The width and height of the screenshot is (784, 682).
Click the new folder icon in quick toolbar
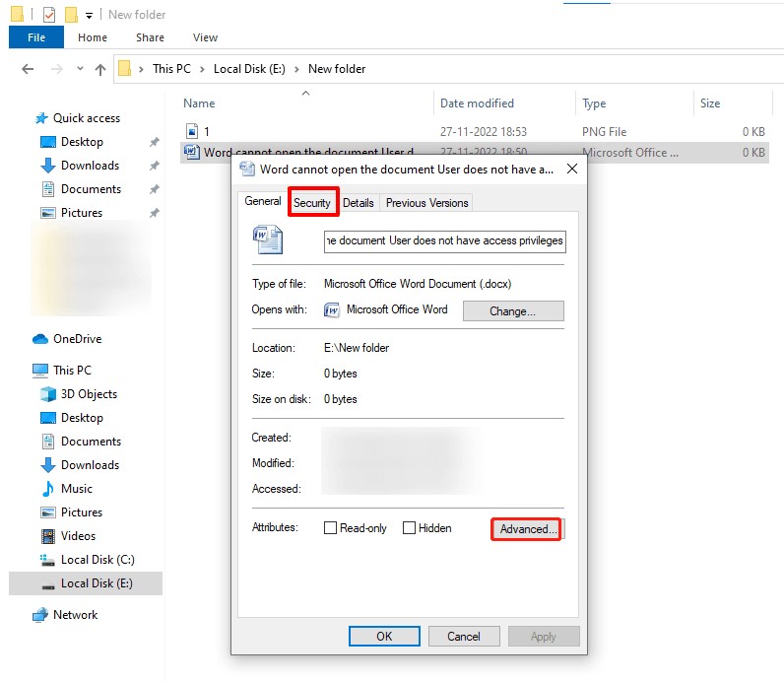tap(71, 15)
